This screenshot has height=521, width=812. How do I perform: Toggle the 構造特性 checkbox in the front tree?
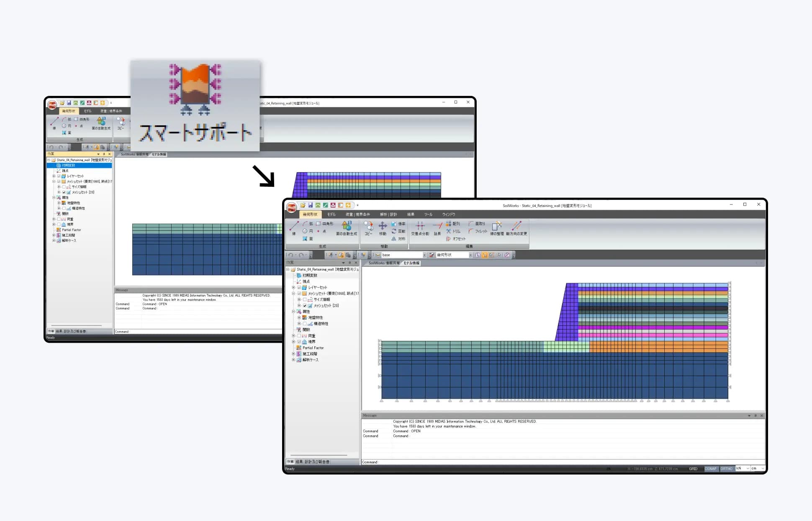pyautogui.click(x=305, y=324)
